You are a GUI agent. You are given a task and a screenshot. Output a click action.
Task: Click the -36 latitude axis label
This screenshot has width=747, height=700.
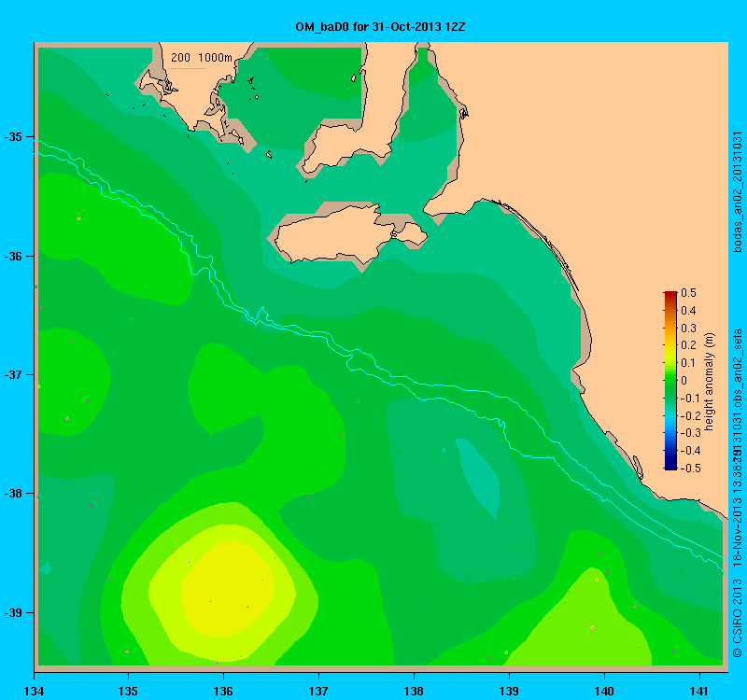coord(13,256)
